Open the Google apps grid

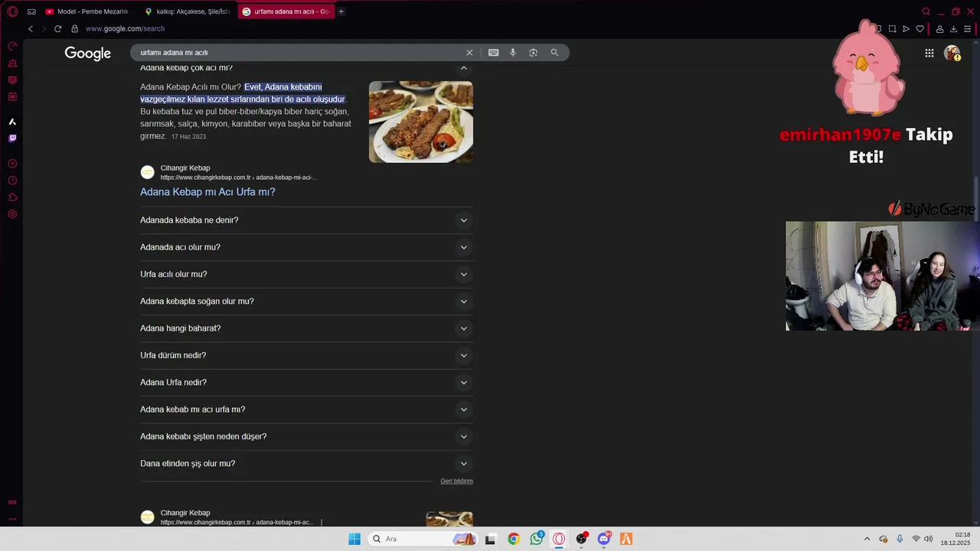click(x=929, y=53)
